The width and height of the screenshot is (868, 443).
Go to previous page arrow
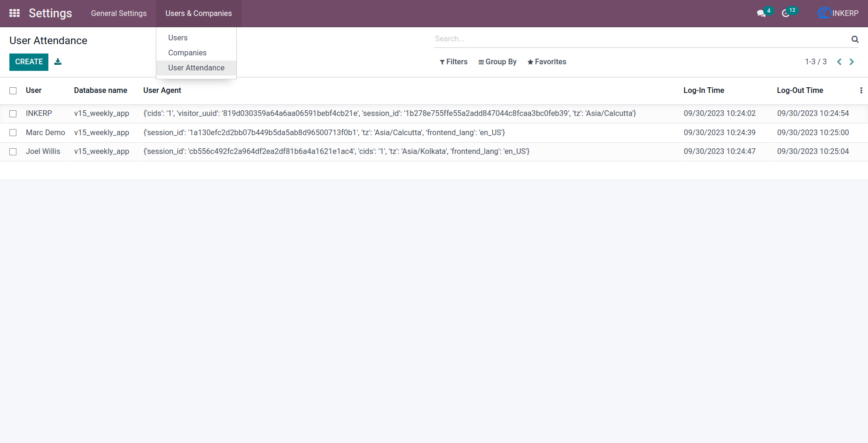coord(839,62)
